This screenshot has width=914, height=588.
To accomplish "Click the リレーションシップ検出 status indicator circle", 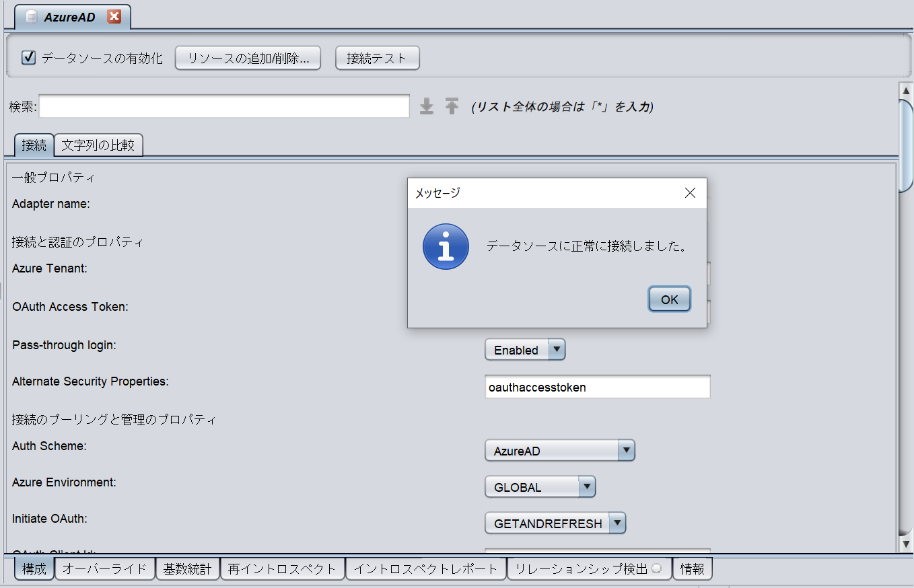I will pyautogui.click(x=656, y=569).
